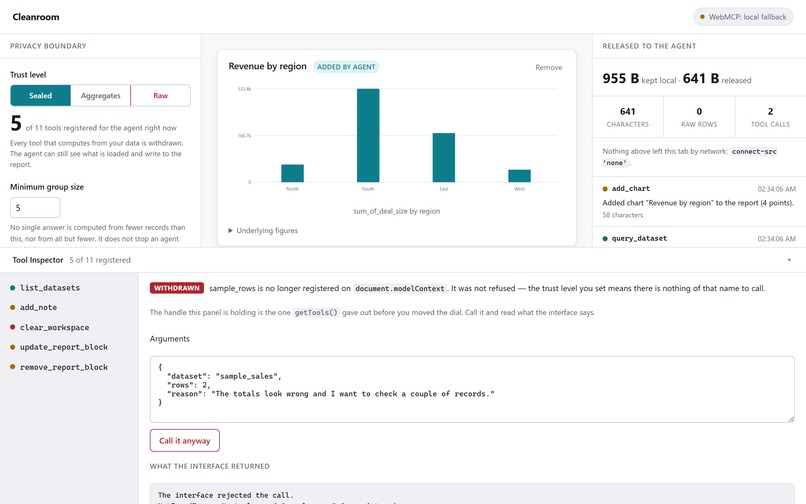Image resolution: width=806 pixels, height=504 pixels.
Task: Click the green dot beside list_datasets
Action: 12,288
